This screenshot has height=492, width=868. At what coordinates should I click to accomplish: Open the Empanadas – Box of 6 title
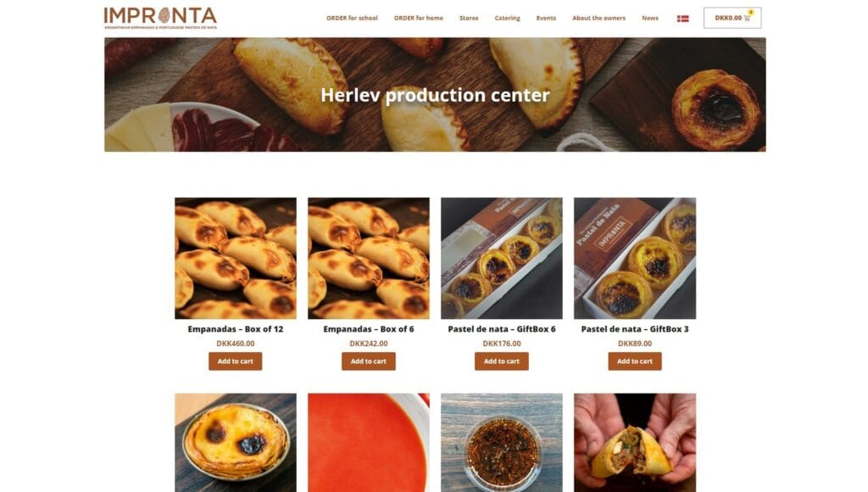coord(368,329)
